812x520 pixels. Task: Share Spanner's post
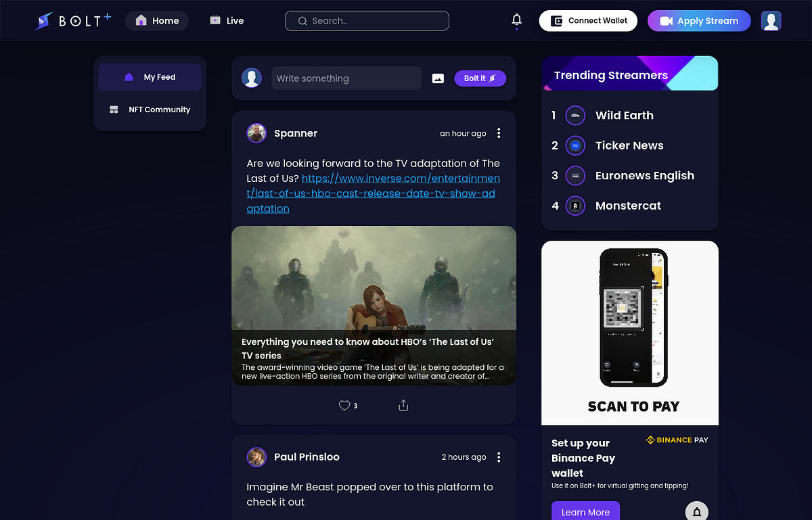[403, 406]
